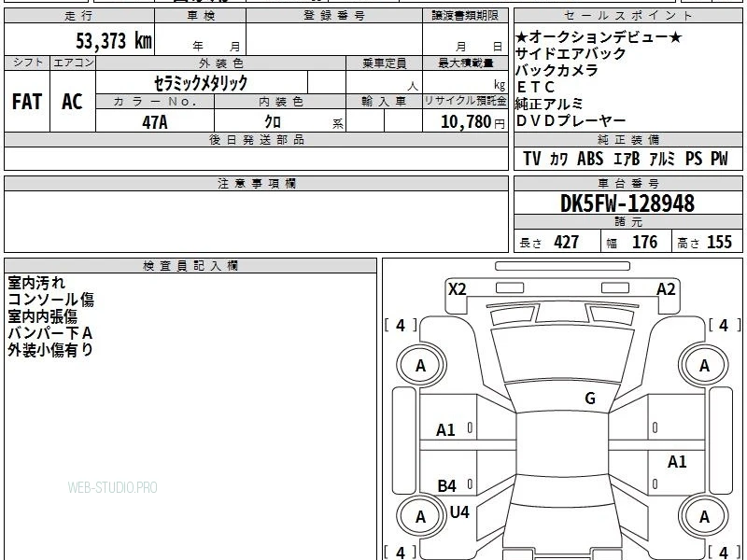The image size is (747, 560).
Task: Click the A2 damage mark on diagram
Action: (x=666, y=289)
